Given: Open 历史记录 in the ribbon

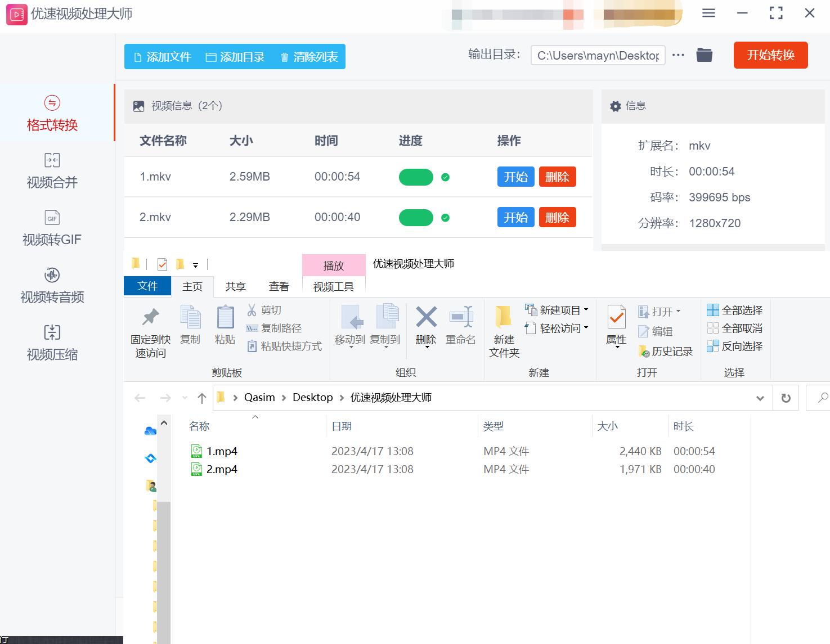Looking at the screenshot, I should tap(668, 351).
